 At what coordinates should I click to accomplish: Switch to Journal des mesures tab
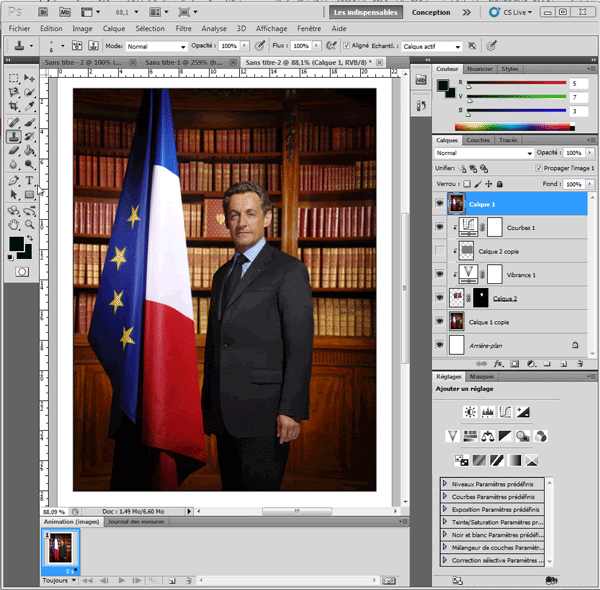[x=135, y=522]
